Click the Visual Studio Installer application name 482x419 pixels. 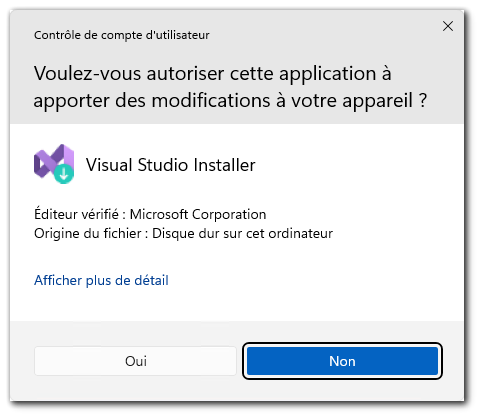tap(171, 165)
